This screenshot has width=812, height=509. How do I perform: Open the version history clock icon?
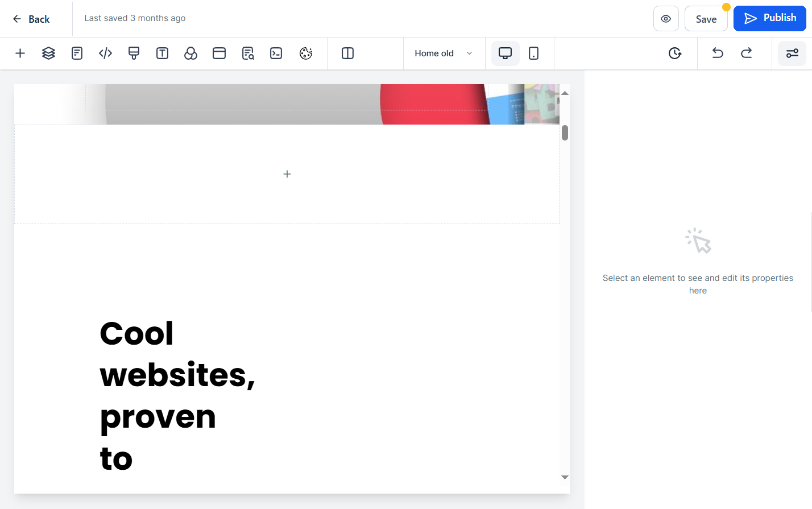675,53
